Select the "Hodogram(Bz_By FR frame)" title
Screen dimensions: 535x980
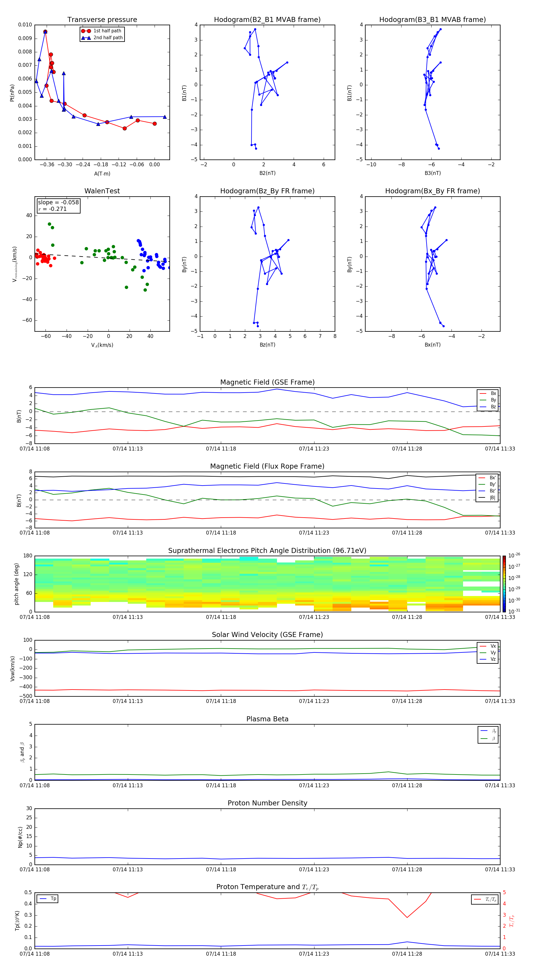point(267,191)
